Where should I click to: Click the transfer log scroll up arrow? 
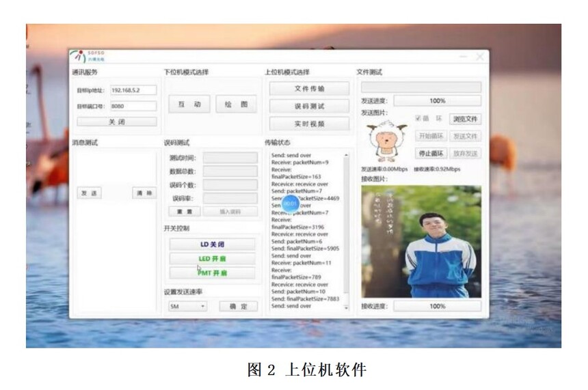click(x=346, y=155)
